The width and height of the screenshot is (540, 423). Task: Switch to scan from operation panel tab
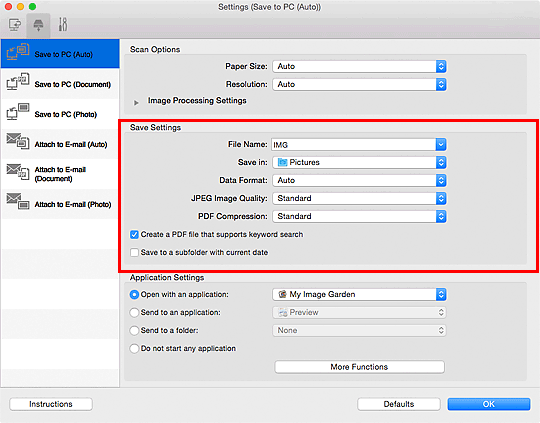pyautogui.click(x=38, y=25)
